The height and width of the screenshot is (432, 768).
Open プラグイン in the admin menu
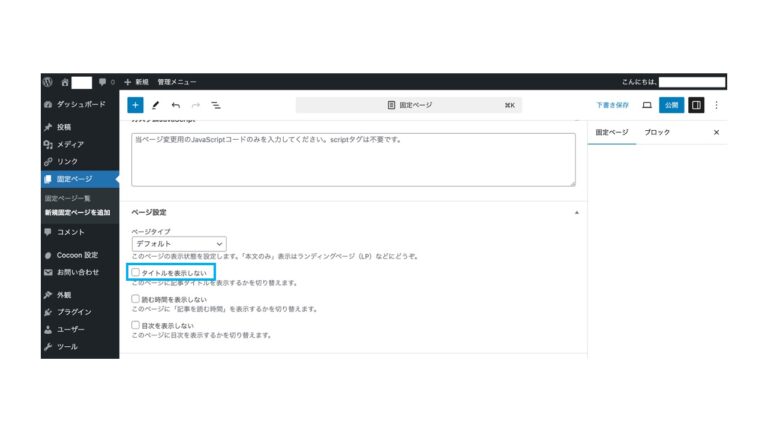click(80, 312)
